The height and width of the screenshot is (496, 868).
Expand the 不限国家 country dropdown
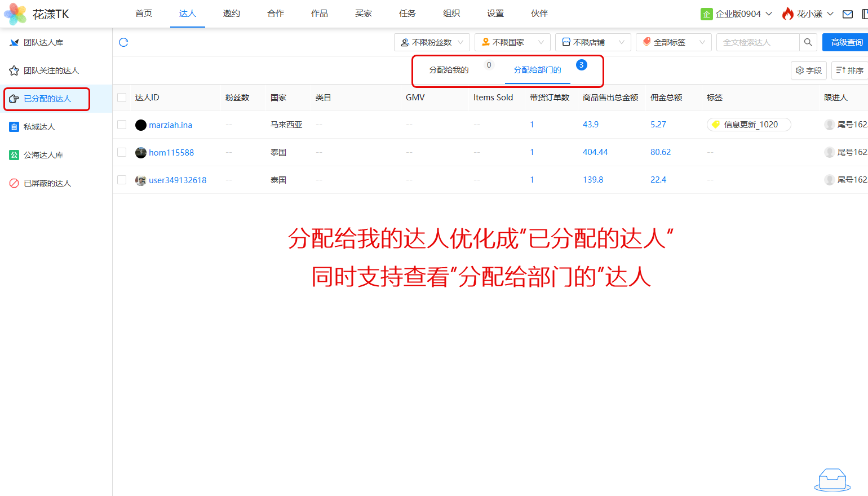click(x=512, y=42)
